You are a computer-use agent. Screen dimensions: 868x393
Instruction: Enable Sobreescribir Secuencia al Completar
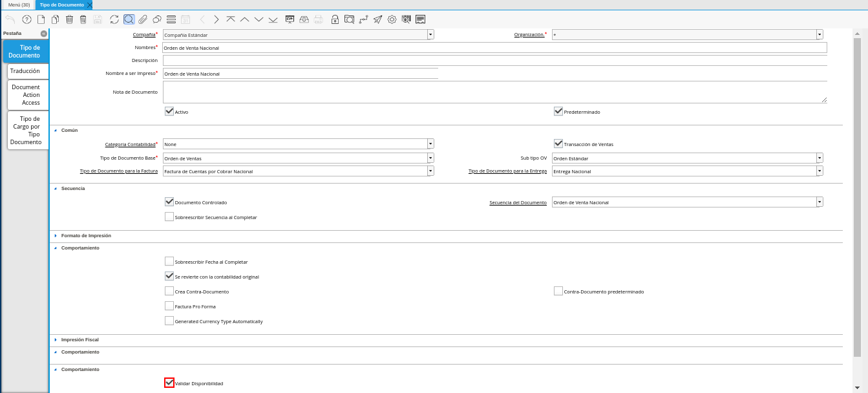(x=169, y=217)
